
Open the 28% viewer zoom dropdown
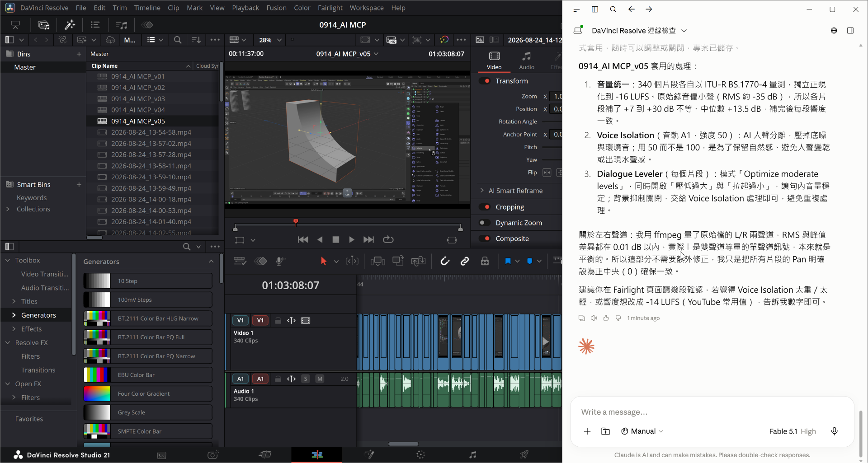(x=270, y=40)
